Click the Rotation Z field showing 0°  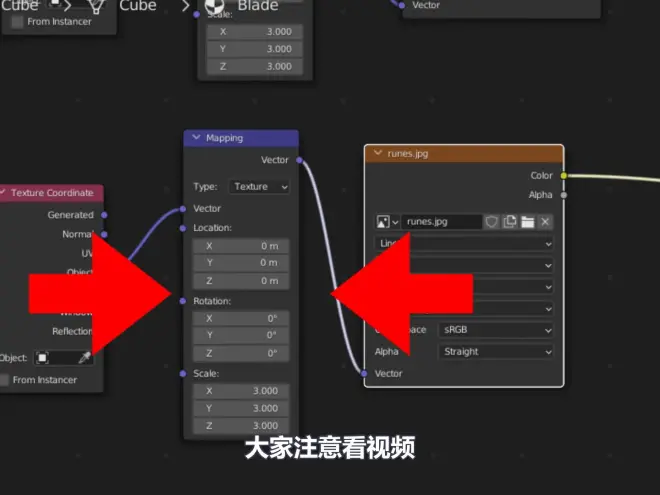241,353
